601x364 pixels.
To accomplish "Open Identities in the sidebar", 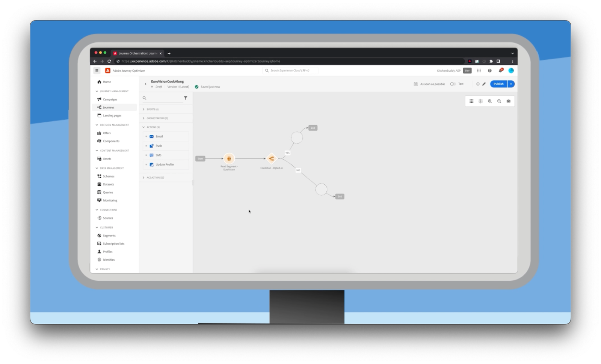I will (x=106, y=260).
